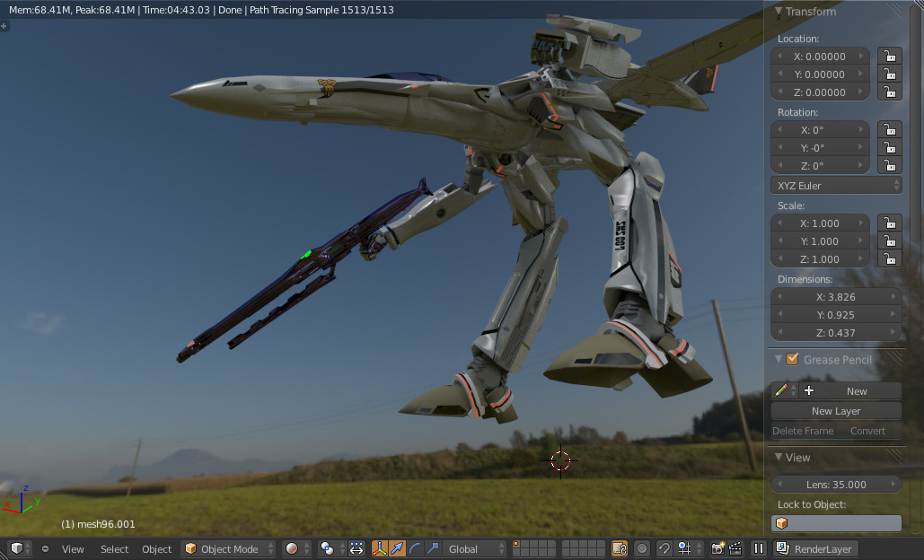
Task: Click the Dimensions X value field
Action: click(x=836, y=297)
